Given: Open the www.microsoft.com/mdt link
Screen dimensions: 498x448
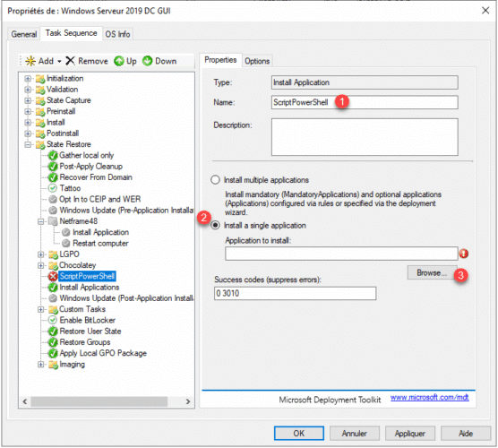Looking at the screenshot, I should coord(429,398).
